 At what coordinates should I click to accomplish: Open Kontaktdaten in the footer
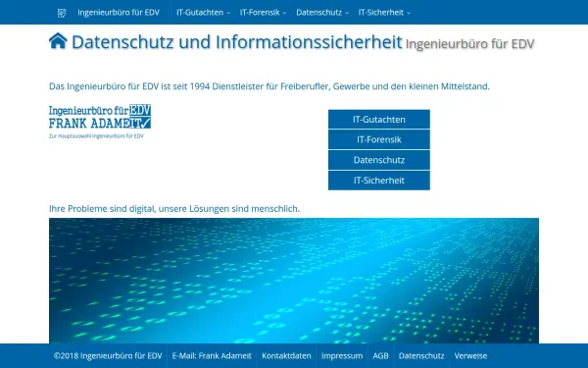[x=286, y=355]
